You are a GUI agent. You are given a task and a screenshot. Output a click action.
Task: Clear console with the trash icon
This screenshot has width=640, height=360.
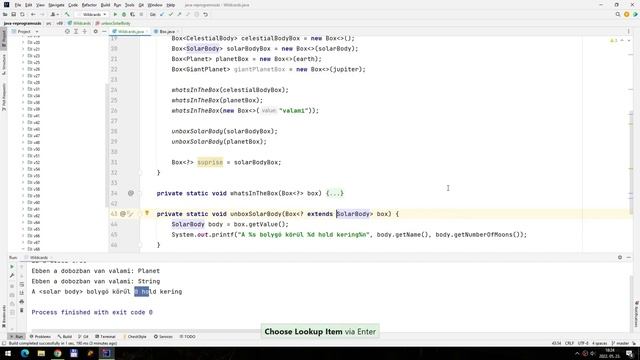[22, 311]
